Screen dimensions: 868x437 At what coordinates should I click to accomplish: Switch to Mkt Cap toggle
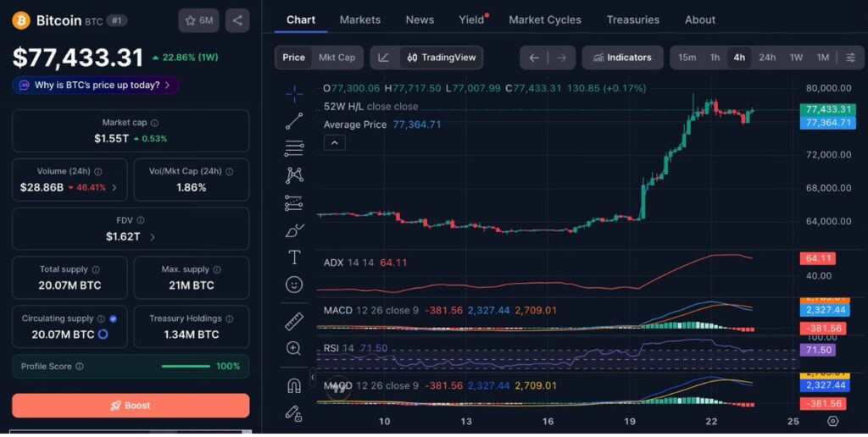pyautogui.click(x=337, y=58)
